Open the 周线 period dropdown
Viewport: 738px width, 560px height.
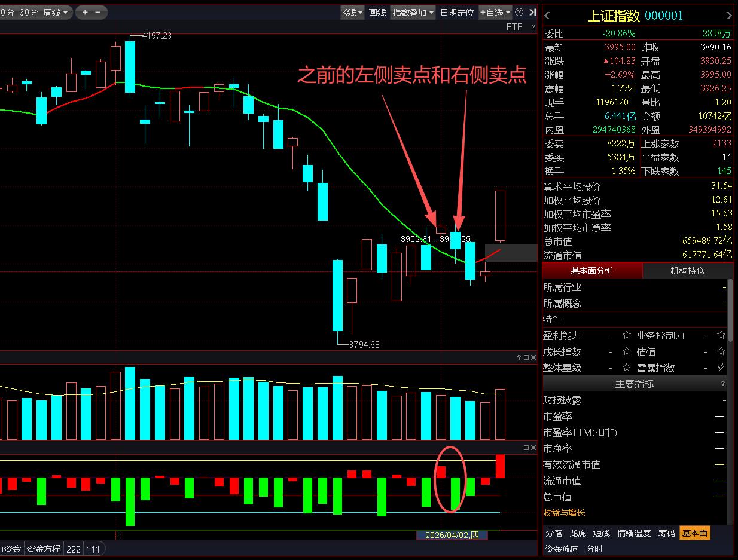(x=56, y=12)
